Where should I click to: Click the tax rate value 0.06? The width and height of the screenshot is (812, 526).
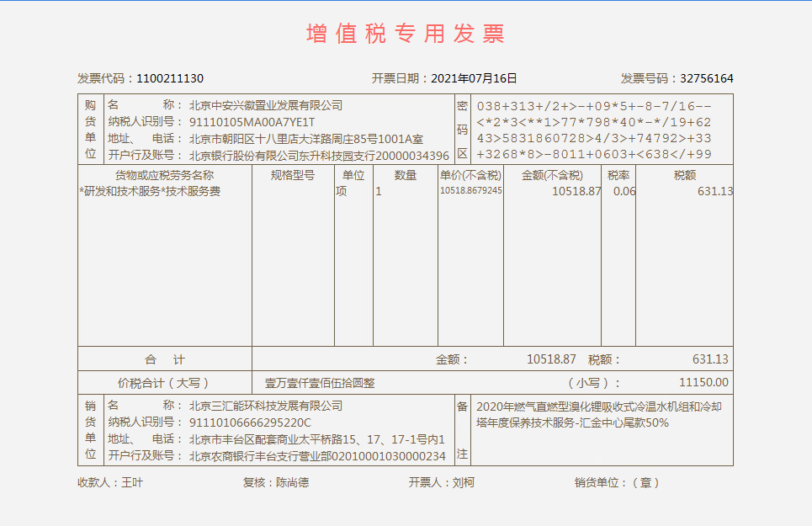pos(624,192)
